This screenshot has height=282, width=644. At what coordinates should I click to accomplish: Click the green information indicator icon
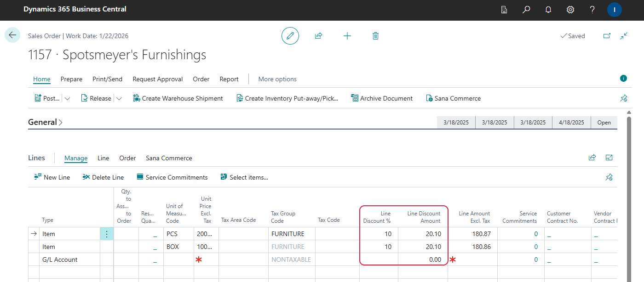pos(624,79)
